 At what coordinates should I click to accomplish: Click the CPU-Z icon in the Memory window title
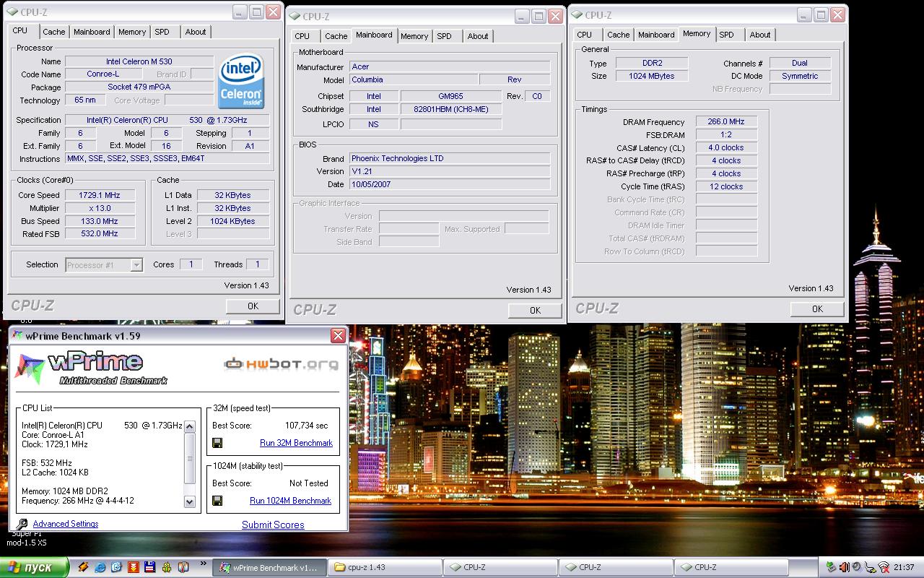pos(577,14)
